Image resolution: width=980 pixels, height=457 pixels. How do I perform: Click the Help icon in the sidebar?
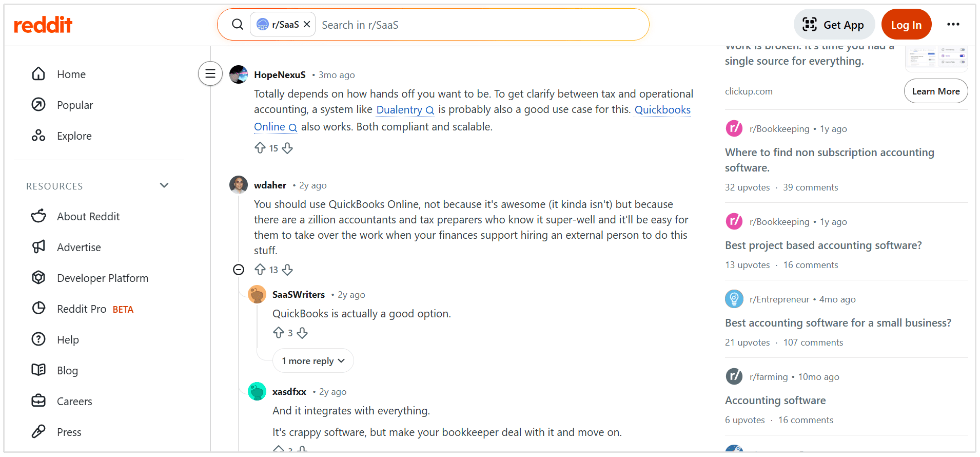[x=38, y=339]
